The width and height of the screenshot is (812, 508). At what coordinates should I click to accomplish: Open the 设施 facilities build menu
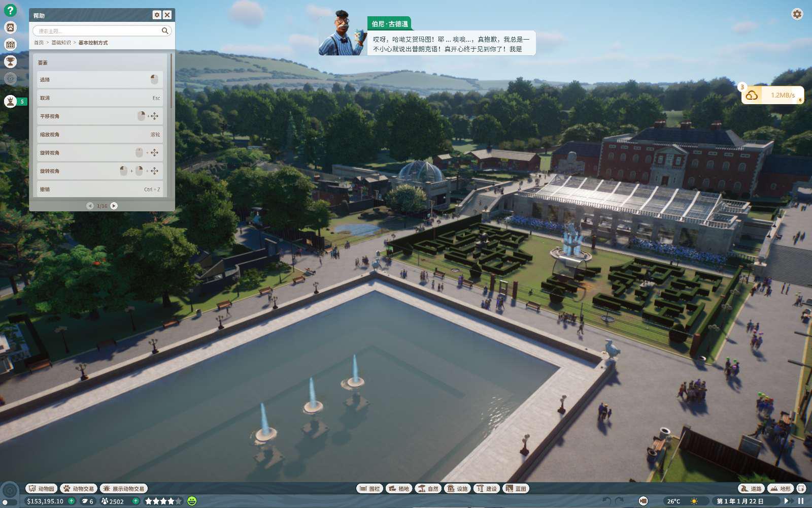click(457, 489)
